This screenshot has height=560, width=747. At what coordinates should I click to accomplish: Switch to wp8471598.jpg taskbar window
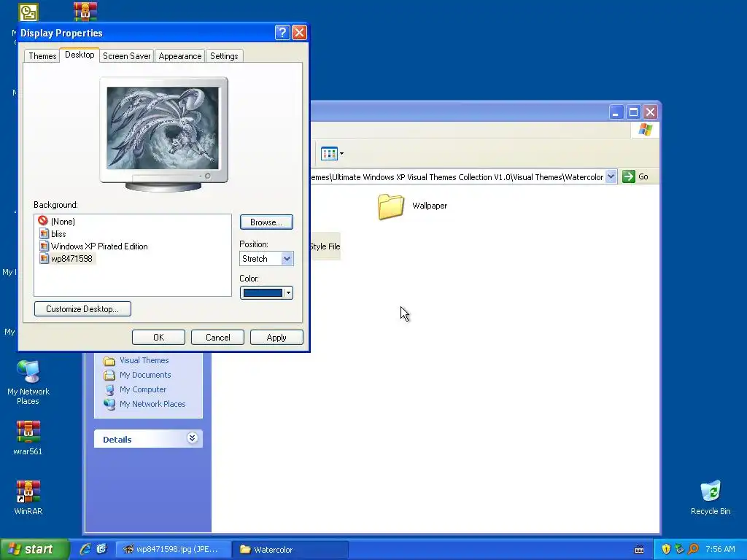coord(174,549)
